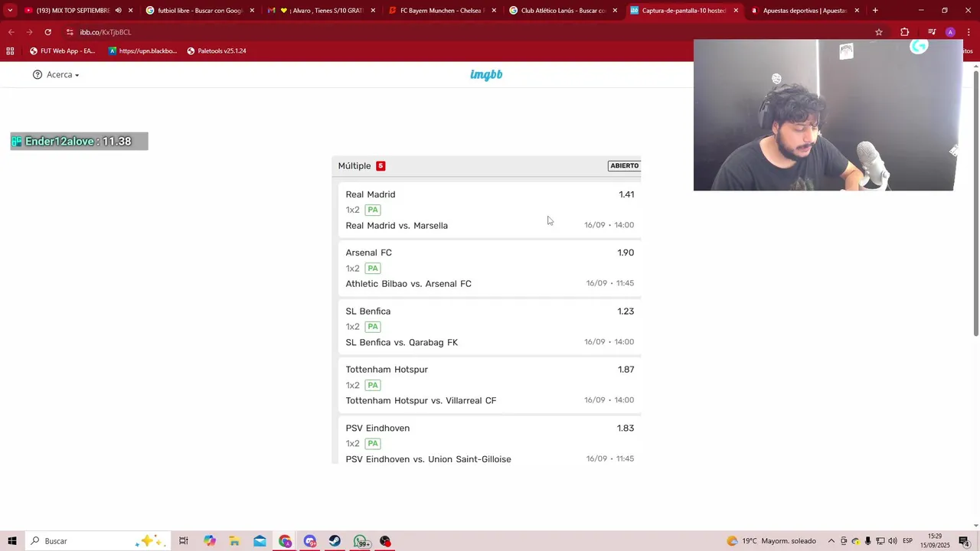Open the Chrome profile avatar
980x551 pixels.
pos(950,32)
